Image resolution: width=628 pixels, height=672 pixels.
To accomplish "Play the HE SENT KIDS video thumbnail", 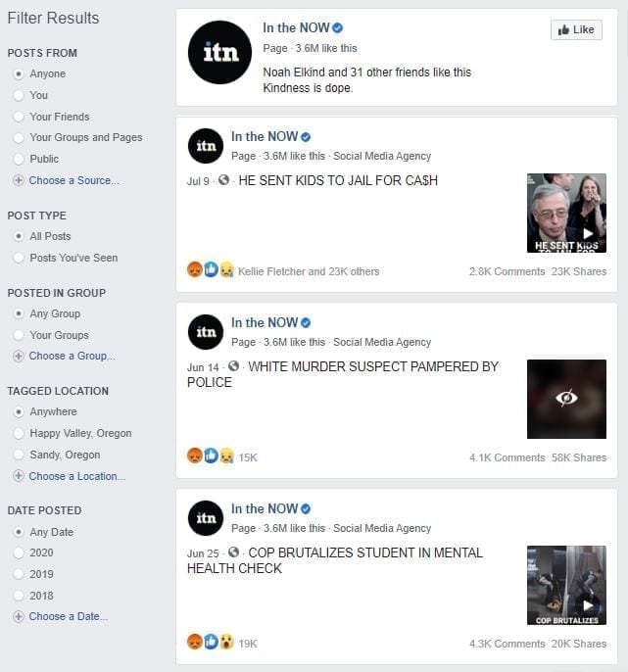I will tap(566, 213).
